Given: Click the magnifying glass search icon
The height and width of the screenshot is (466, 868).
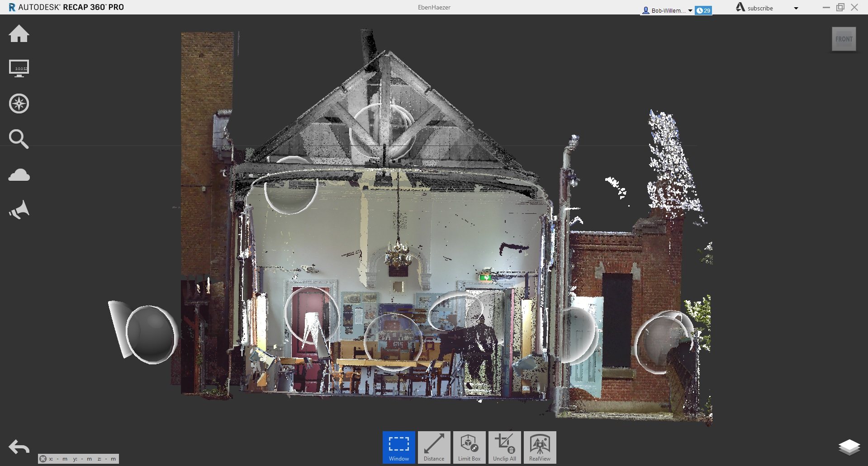Looking at the screenshot, I should (19, 139).
